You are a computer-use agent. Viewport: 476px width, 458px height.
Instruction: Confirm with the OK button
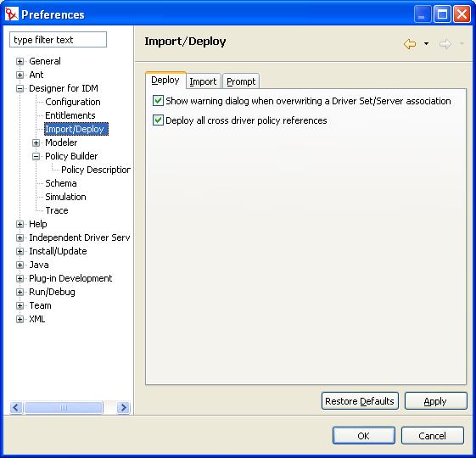coord(364,436)
